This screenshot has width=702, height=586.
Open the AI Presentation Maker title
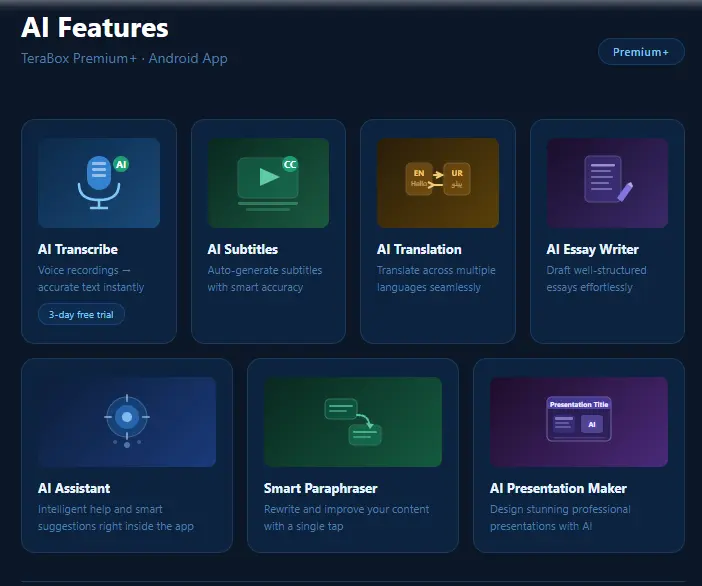(558, 488)
